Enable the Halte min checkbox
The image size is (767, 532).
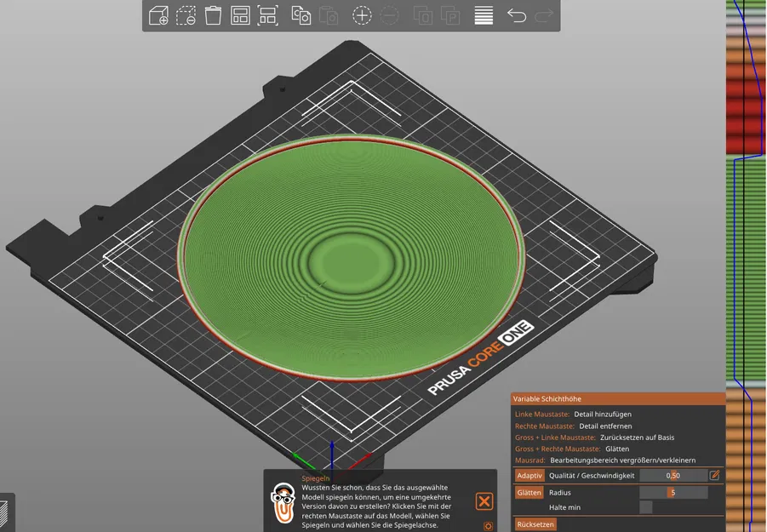point(646,506)
